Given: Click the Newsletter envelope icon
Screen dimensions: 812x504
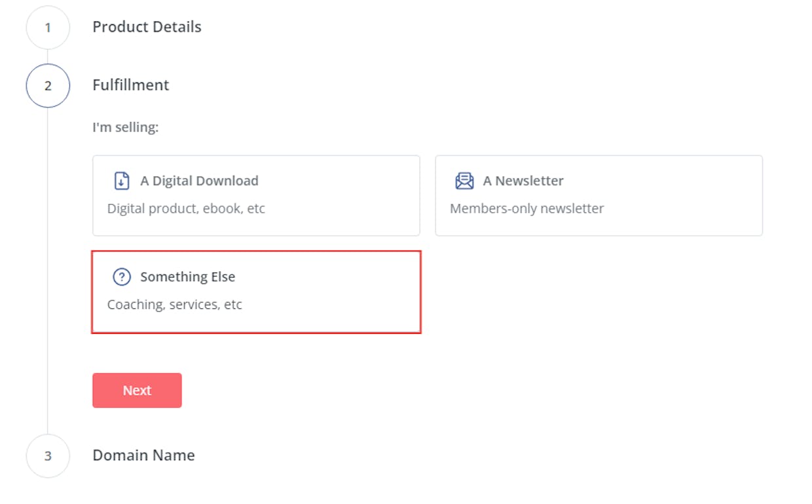Looking at the screenshot, I should click(x=464, y=181).
